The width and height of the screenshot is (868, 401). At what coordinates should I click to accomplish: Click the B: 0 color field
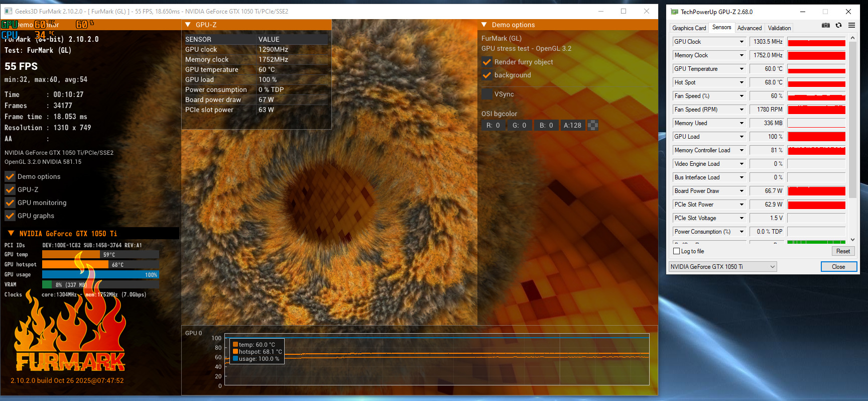pyautogui.click(x=546, y=125)
